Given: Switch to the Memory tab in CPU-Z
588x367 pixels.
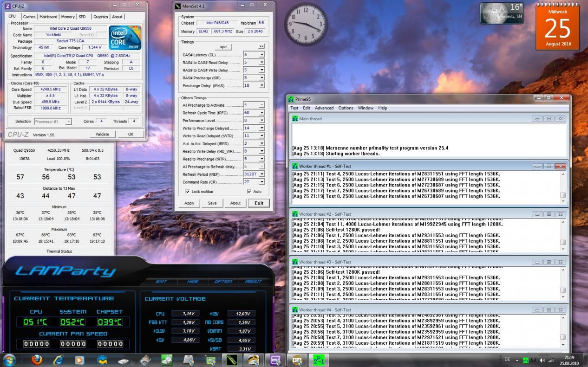Looking at the screenshot, I should (x=68, y=17).
